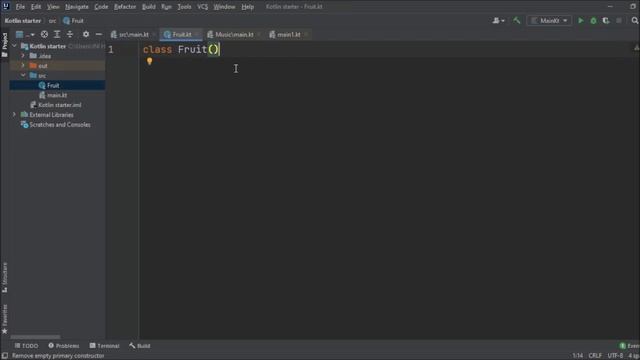Click Collapse All icon in Project panel
Viewport: 640px width, 360px height.
70,35
